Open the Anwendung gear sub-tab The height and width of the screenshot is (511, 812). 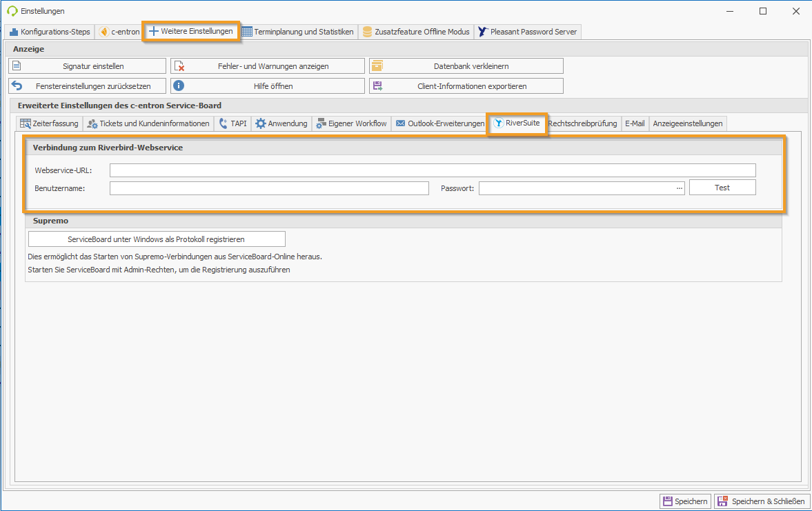click(x=281, y=123)
